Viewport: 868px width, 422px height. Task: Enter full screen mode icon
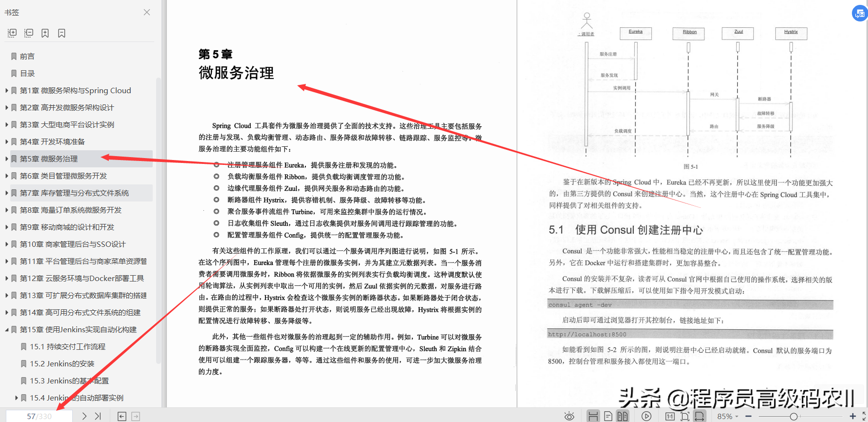[x=865, y=416]
